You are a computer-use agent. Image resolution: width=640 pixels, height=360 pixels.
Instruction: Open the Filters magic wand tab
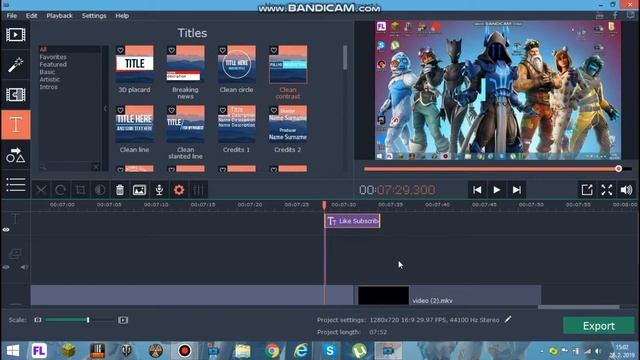coord(16,65)
